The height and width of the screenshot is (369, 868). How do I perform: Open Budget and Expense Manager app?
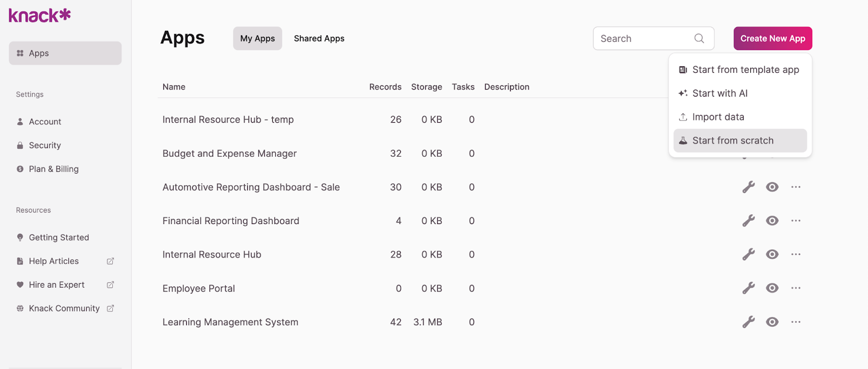pyautogui.click(x=229, y=154)
